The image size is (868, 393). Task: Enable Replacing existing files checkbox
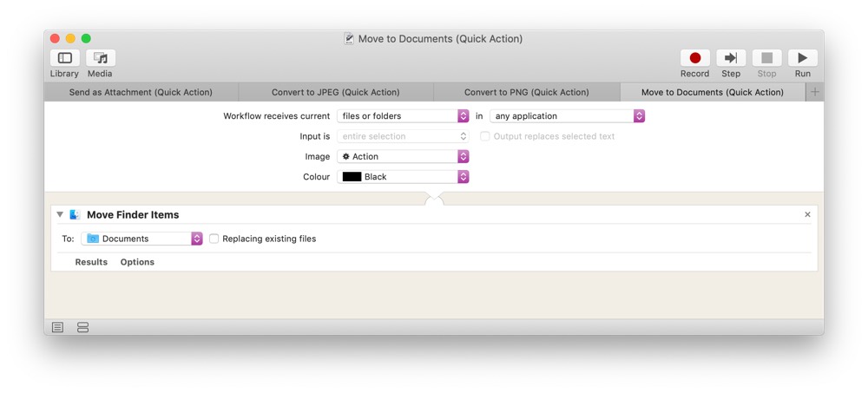pyautogui.click(x=214, y=239)
